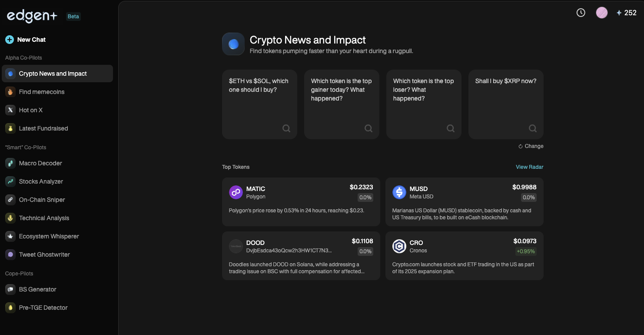Image resolution: width=644 pixels, height=335 pixels.
Task: Click the edgen+ logo
Action: point(32,16)
